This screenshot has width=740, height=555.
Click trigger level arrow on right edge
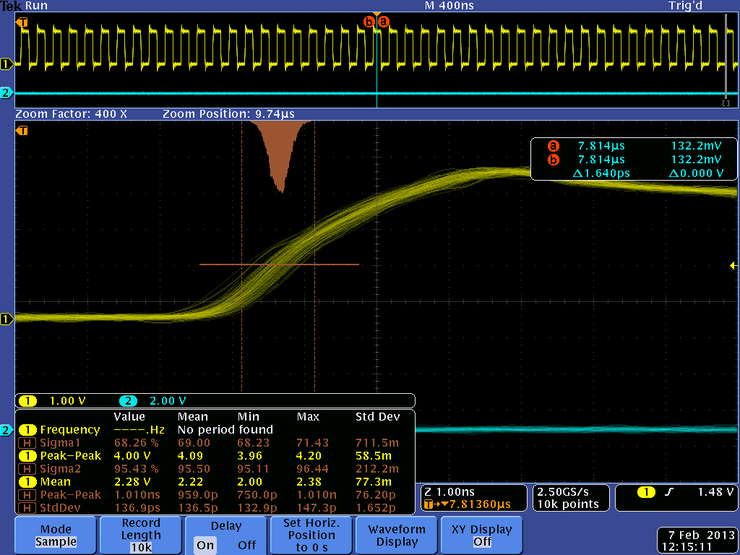click(x=733, y=266)
